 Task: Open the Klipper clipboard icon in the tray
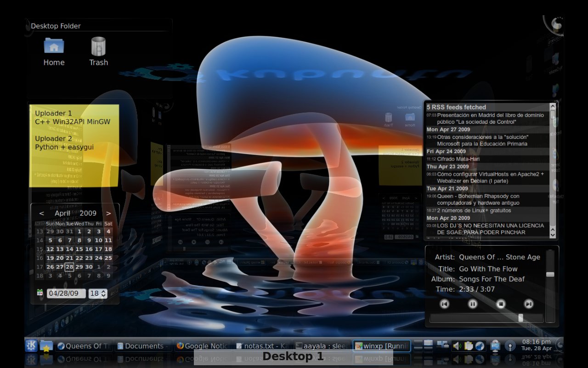(468, 345)
